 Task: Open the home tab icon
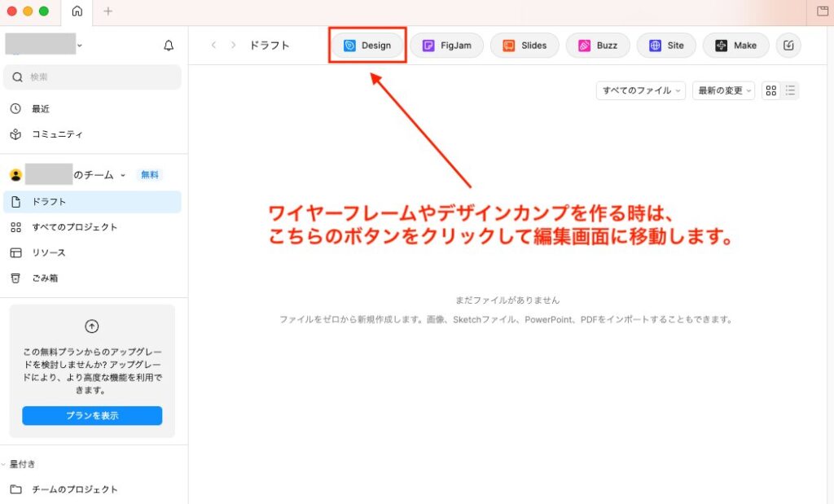pyautogui.click(x=77, y=11)
